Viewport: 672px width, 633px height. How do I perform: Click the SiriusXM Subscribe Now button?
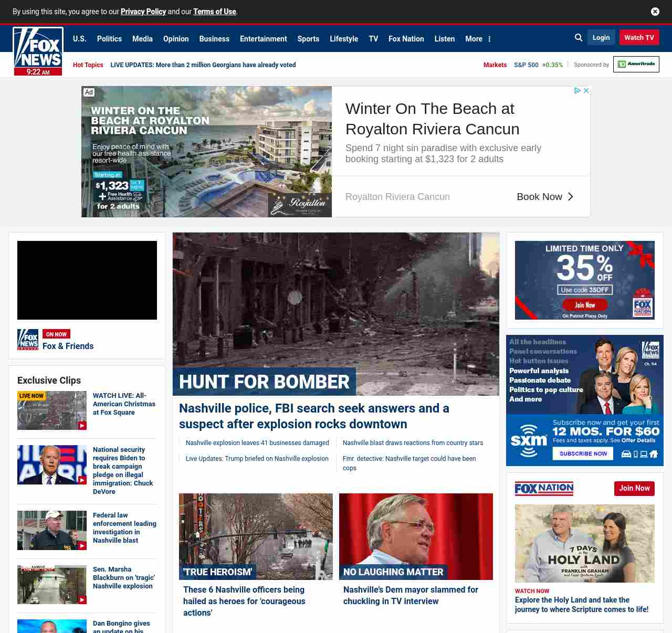pos(583,453)
